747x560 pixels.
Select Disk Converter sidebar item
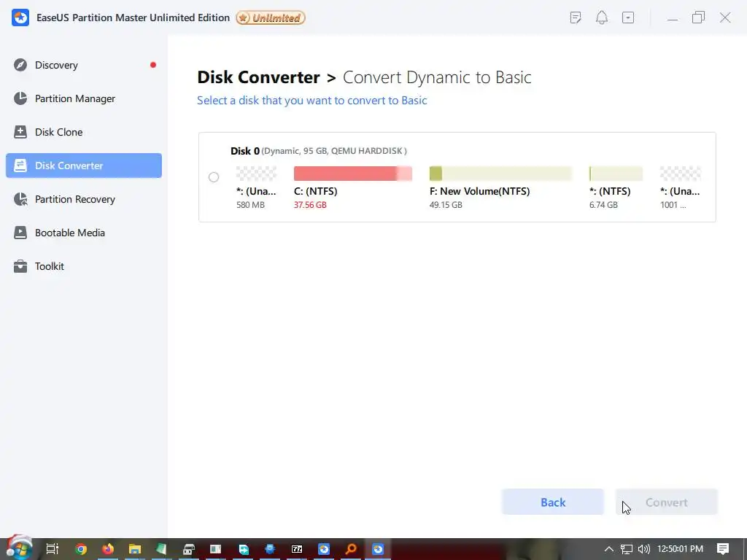83,166
